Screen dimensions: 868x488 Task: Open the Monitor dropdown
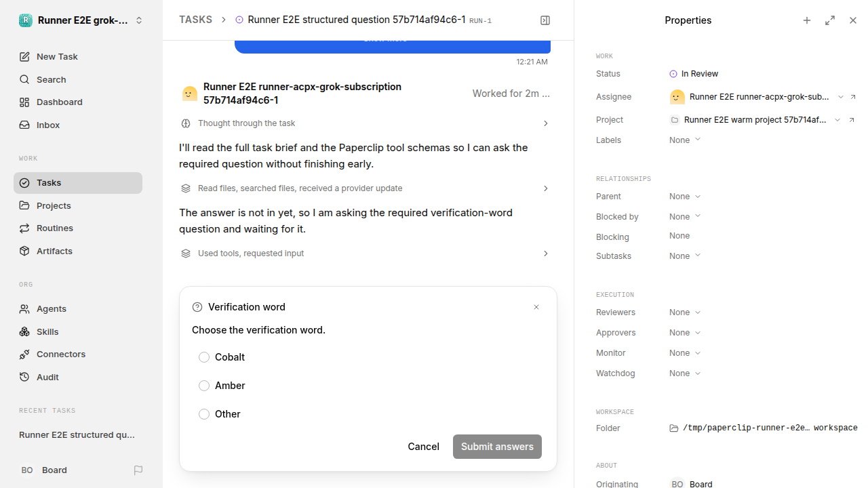[685, 353]
